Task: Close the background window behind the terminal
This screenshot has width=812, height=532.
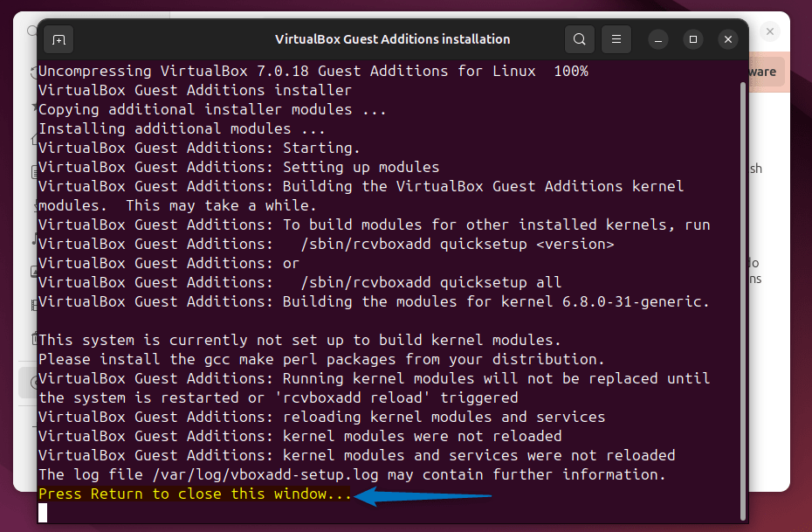Action: tap(769, 31)
